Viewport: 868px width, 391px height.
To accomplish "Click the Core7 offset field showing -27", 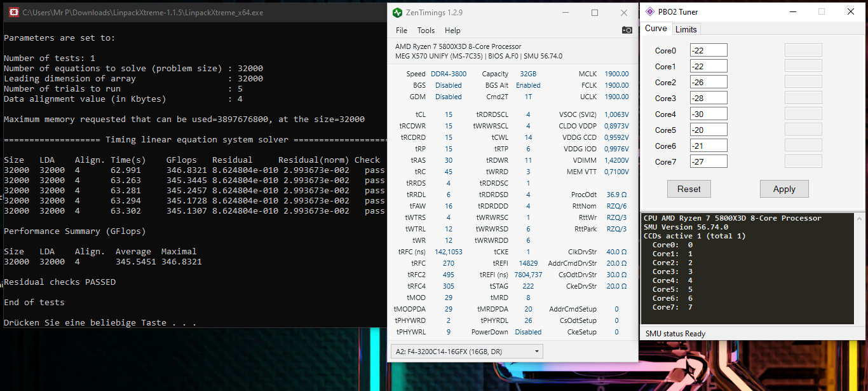I will point(708,161).
